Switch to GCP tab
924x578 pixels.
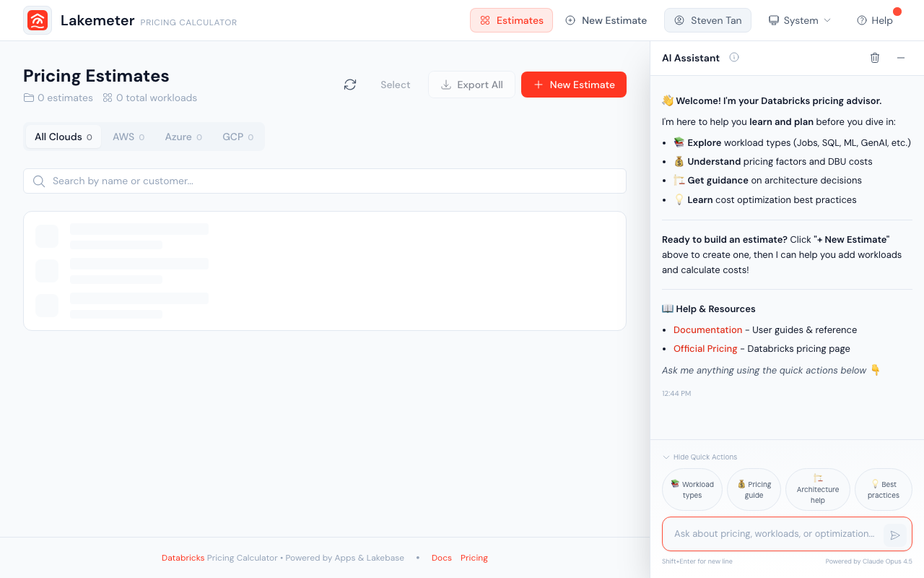point(237,137)
